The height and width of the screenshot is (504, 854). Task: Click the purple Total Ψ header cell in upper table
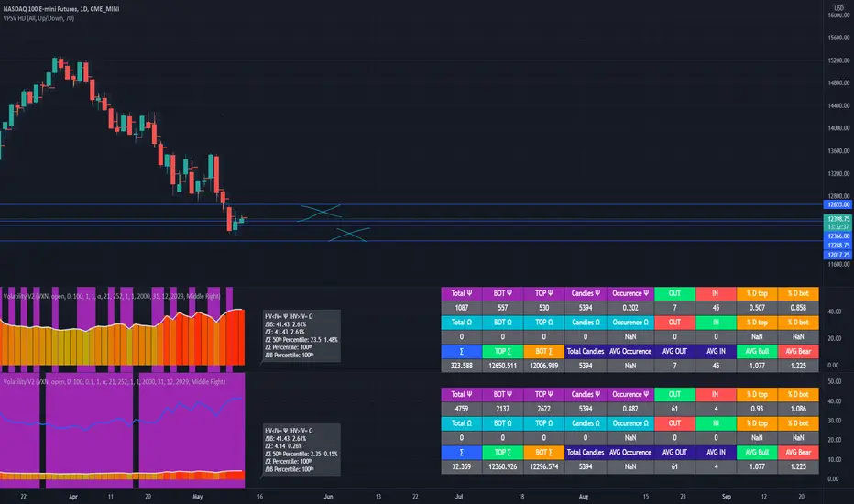coord(461,293)
